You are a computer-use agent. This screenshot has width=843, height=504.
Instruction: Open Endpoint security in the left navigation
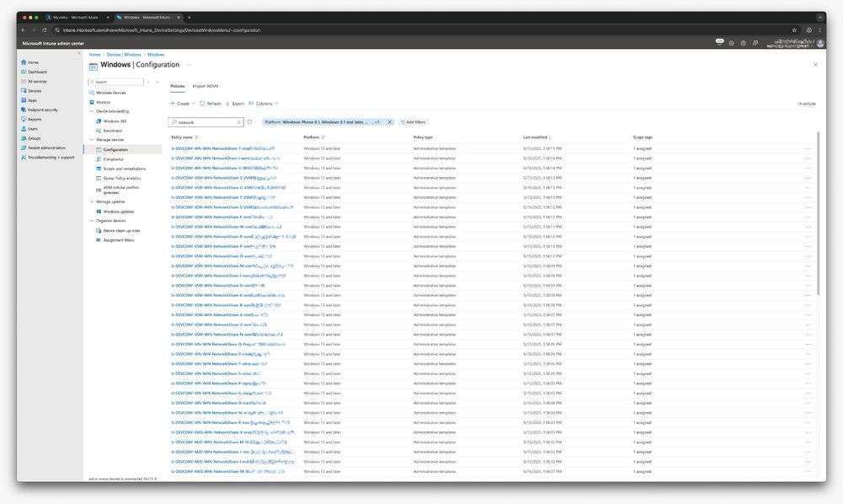pyautogui.click(x=40, y=110)
